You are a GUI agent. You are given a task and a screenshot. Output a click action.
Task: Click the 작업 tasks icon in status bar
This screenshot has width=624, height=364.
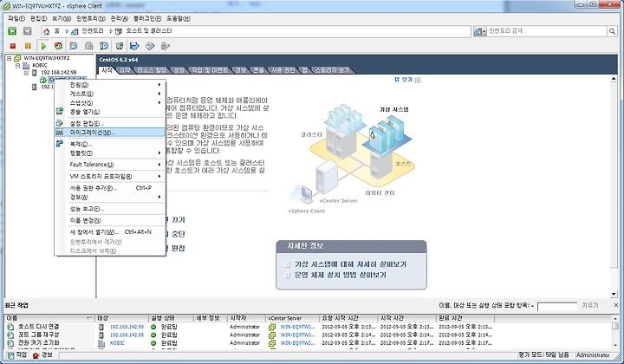(10, 354)
